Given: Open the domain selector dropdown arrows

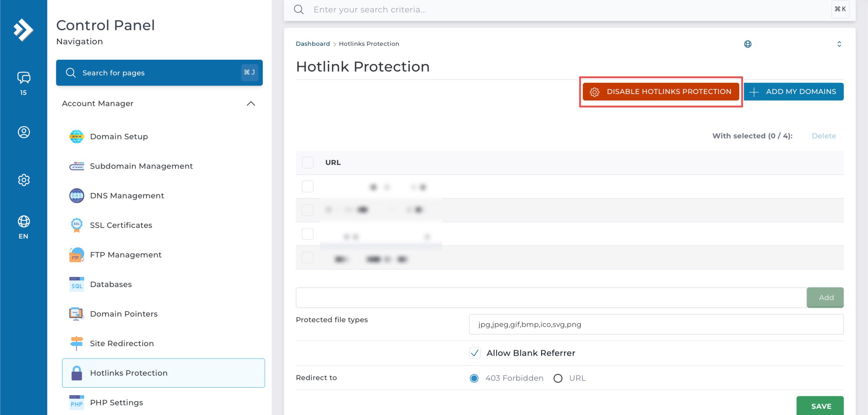Looking at the screenshot, I should pos(839,44).
